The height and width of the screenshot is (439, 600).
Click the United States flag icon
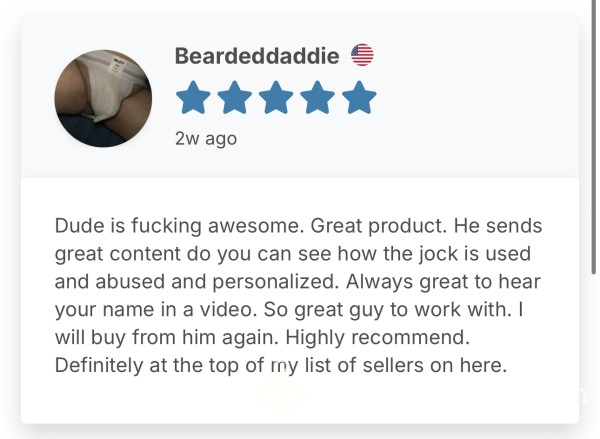point(362,55)
